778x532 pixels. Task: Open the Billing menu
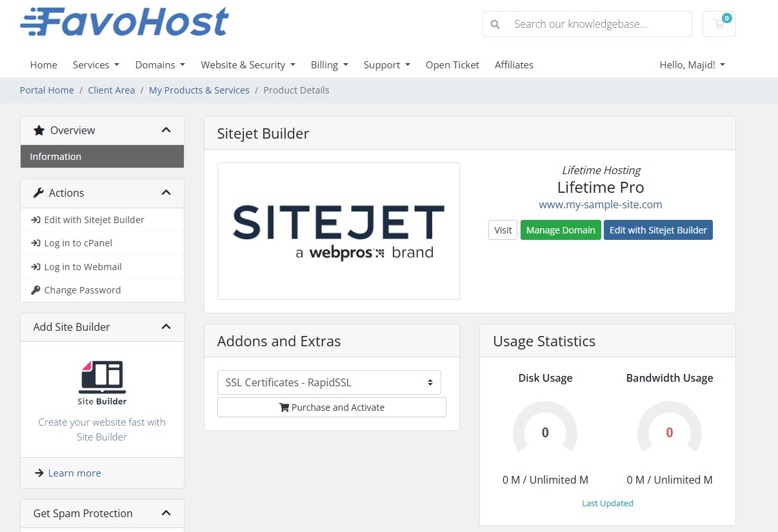pos(329,65)
